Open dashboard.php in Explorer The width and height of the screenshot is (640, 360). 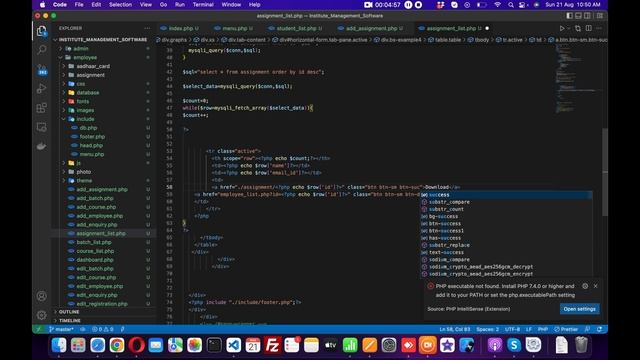[95, 260]
